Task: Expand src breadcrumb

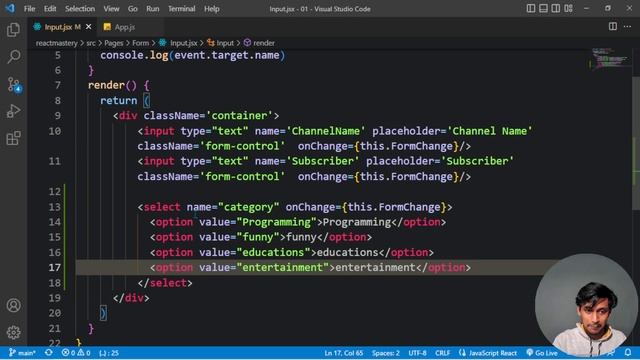Action: tap(91, 43)
